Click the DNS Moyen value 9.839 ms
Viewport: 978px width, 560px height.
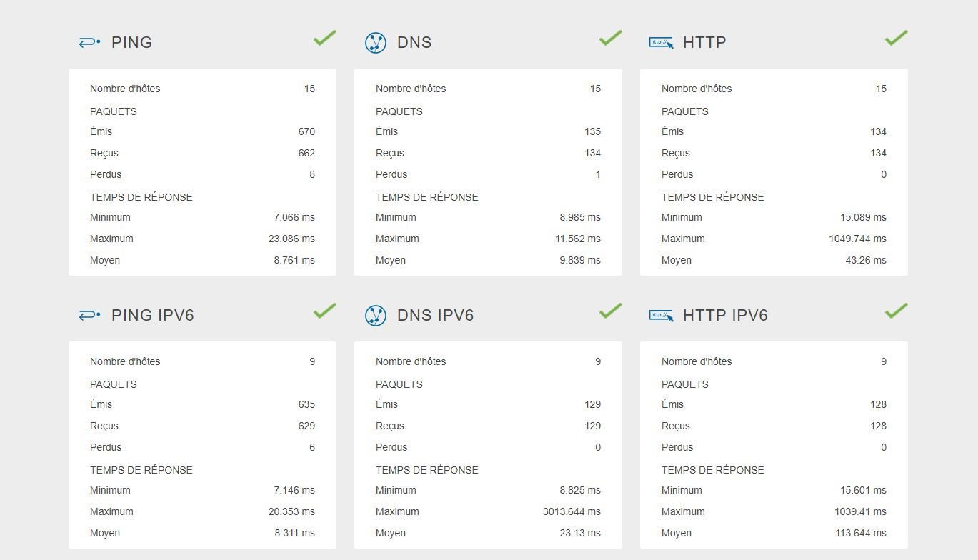tap(580, 260)
